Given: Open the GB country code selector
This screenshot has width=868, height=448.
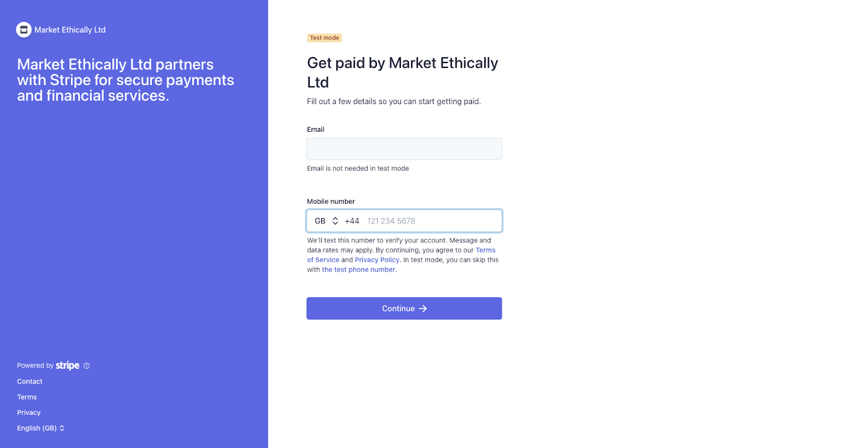Looking at the screenshot, I should 327,221.
